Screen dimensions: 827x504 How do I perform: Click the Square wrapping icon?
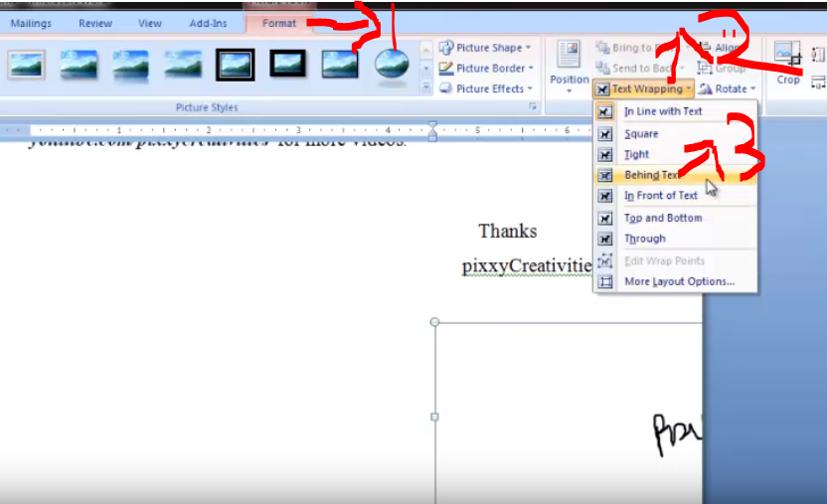coord(605,134)
